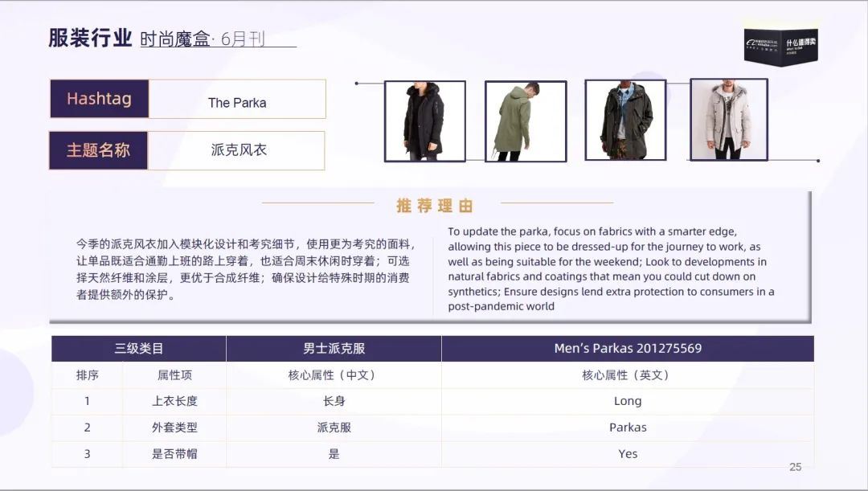Click the 三级类目 table header

tap(139, 349)
